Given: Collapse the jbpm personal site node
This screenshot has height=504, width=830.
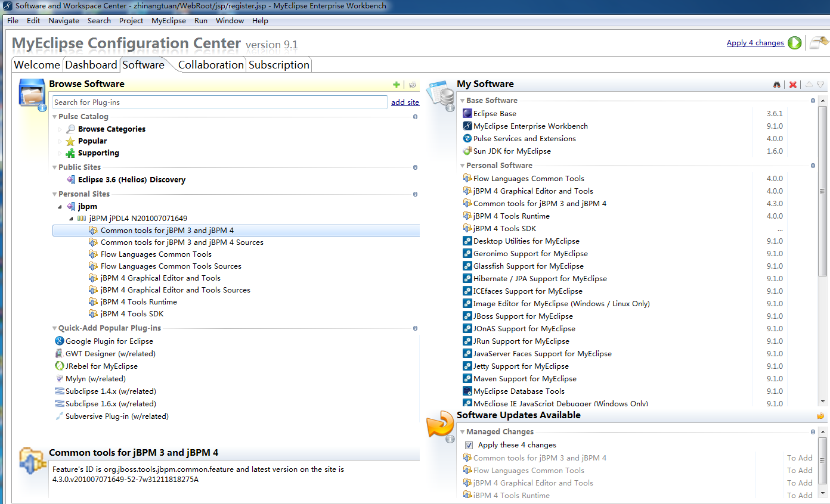Looking at the screenshot, I should click(60, 207).
